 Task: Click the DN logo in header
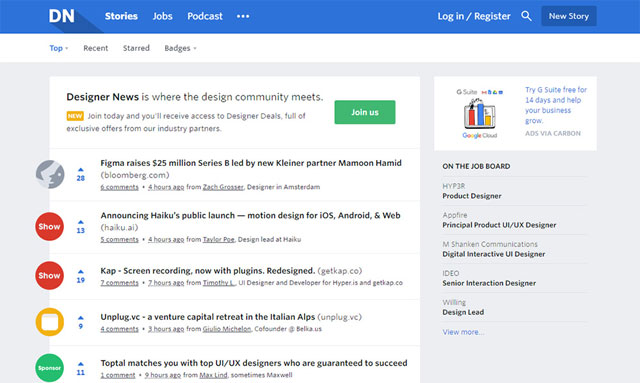[x=62, y=16]
